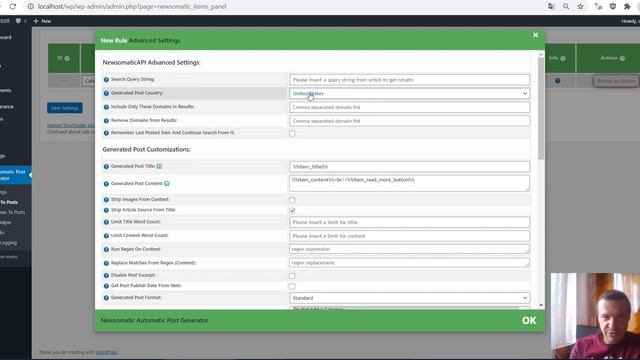This screenshot has height=360, width=640.
Task: Click help icon beside Generated Post Format
Action: 106,298
